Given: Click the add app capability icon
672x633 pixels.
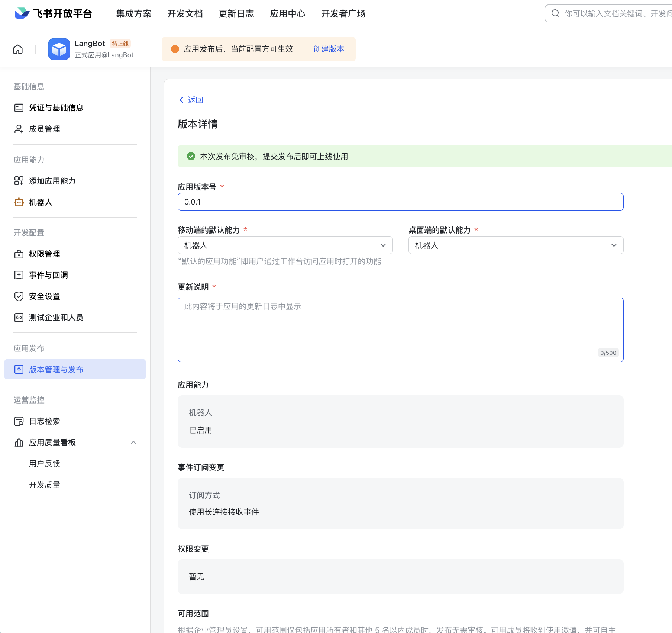Looking at the screenshot, I should pyautogui.click(x=19, y=181).
